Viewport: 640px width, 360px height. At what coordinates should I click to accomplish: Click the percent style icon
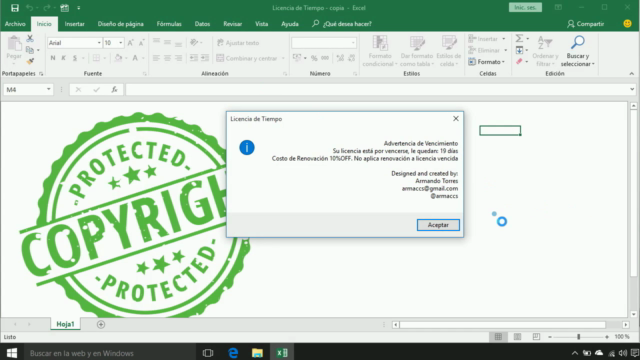(314, 58)
